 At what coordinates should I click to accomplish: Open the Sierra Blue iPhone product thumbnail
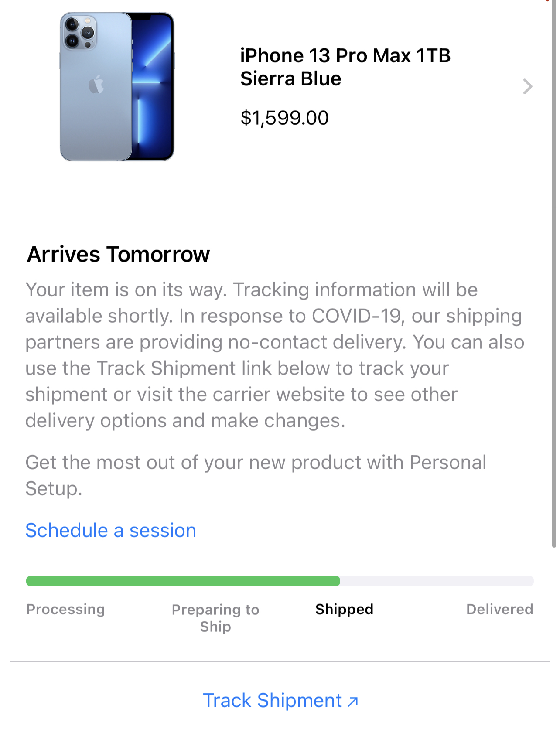[x=117, y=86]
